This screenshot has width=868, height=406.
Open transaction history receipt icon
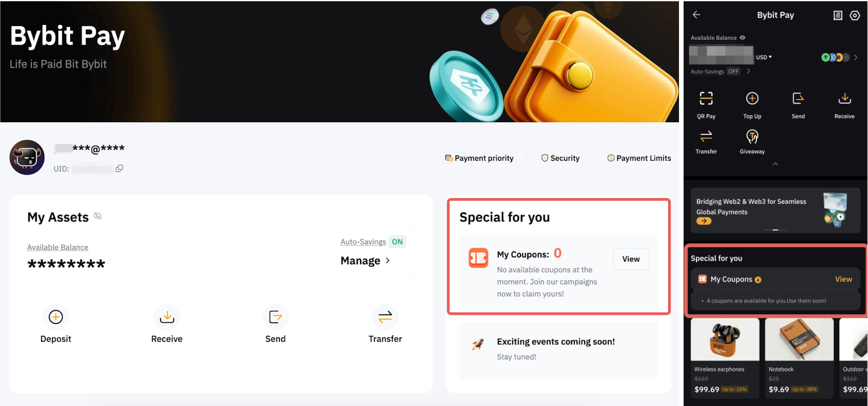[838, 15]
